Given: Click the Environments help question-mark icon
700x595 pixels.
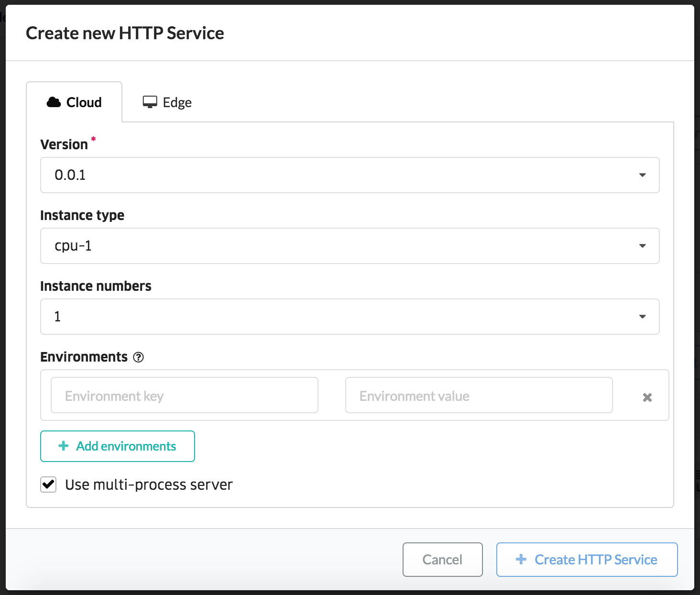Looking at the screenshot, I should coord(138,357).
